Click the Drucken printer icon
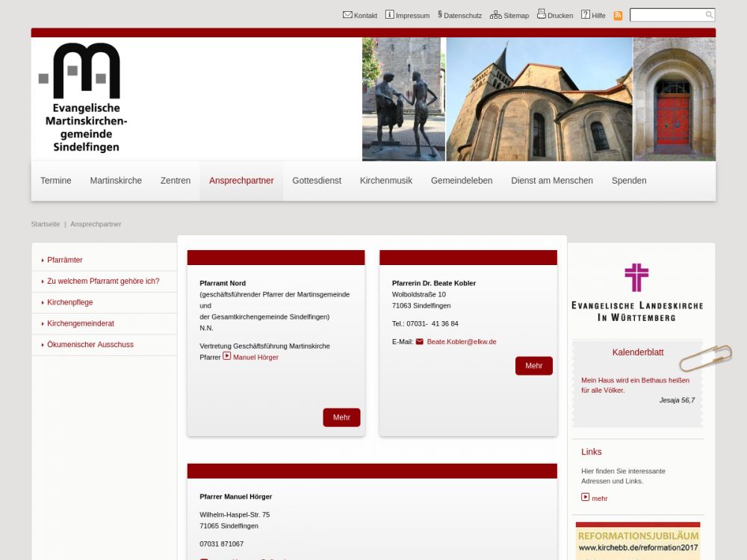This screenshot has width=747, height=560. [542, 14]
